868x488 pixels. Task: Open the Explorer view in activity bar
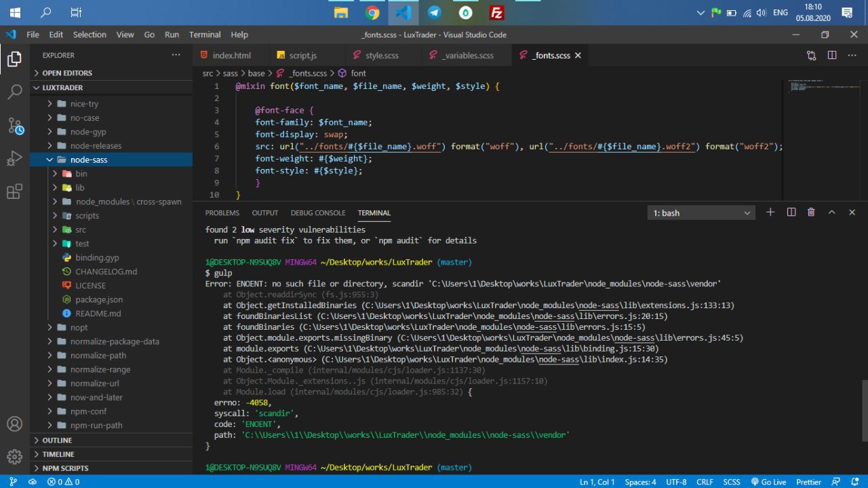click(x=14, y=59)
